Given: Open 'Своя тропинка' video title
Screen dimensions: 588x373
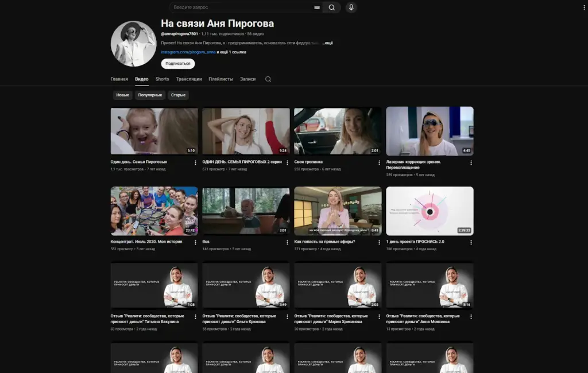Looking at the screenshot, I should [x=308, y=162].
